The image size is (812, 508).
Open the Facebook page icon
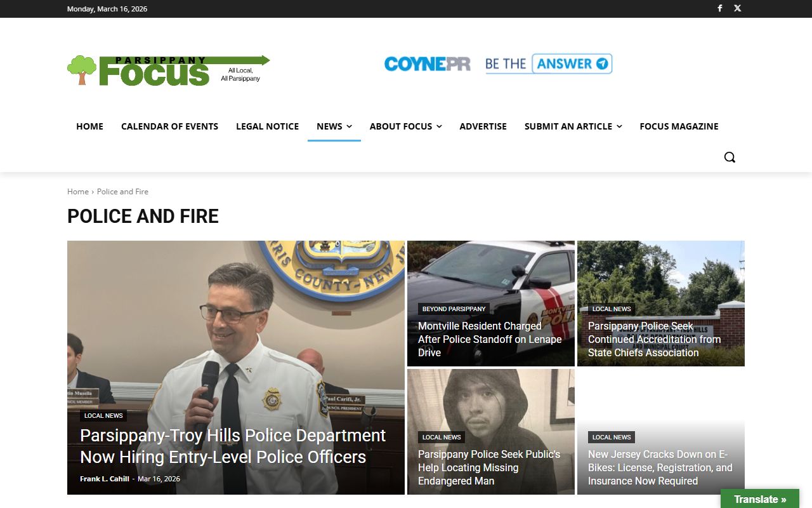tap(720, 8)
